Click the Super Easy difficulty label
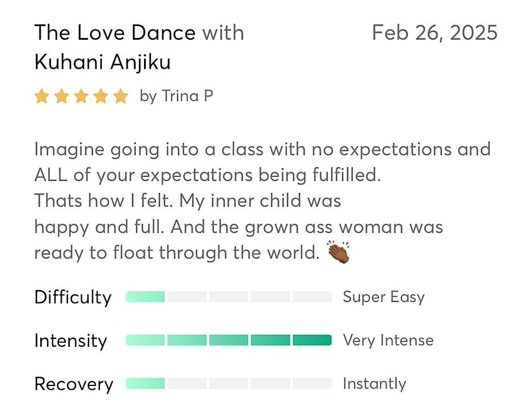This screenshot has height=420, width=532. point(383,297)
